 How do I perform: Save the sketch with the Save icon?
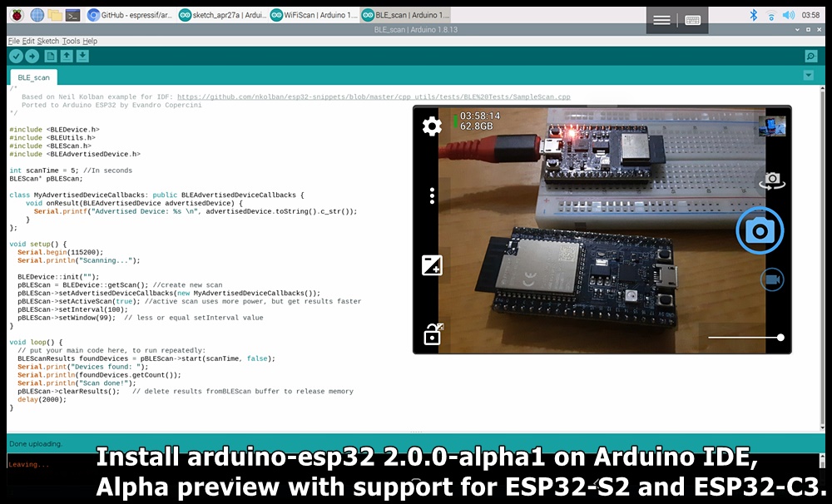pyautogui.click(x=82, y=56)
